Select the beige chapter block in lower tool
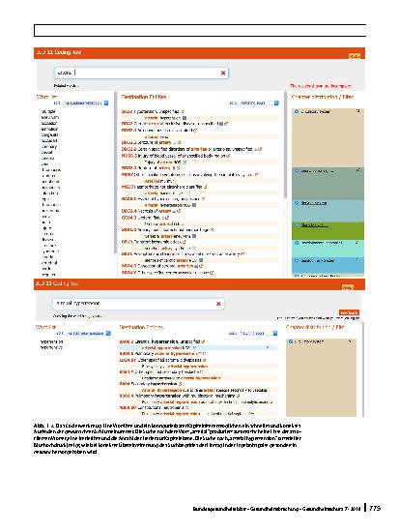This screenshot has width=399, height=532. (x=321, y=377)
